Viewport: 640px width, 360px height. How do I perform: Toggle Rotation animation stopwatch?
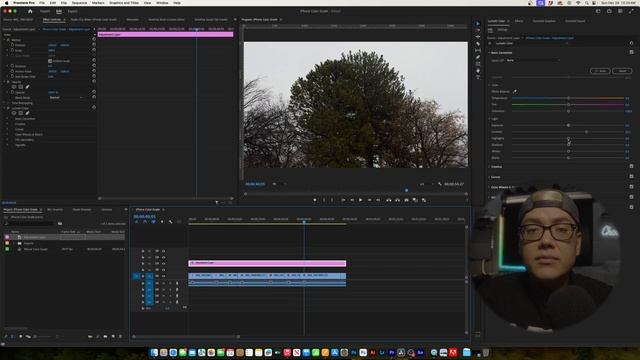[x=12, y=66]
